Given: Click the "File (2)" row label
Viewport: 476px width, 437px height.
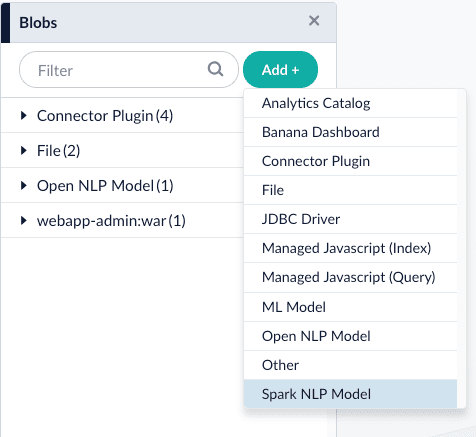Looking at the screenshot, I should [x=58, y=151].
